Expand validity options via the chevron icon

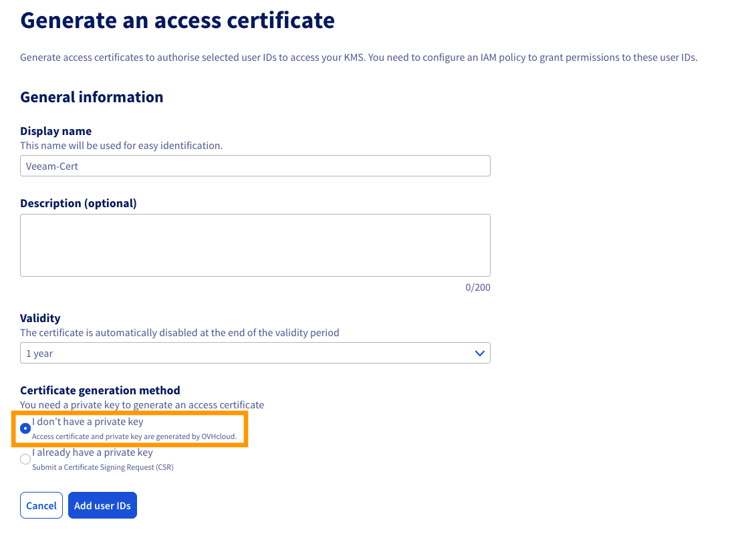pos(479,353)
